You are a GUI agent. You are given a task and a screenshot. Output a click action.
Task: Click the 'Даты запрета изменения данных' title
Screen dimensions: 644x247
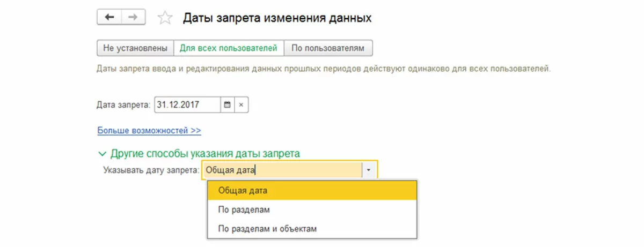coord(277,18)
